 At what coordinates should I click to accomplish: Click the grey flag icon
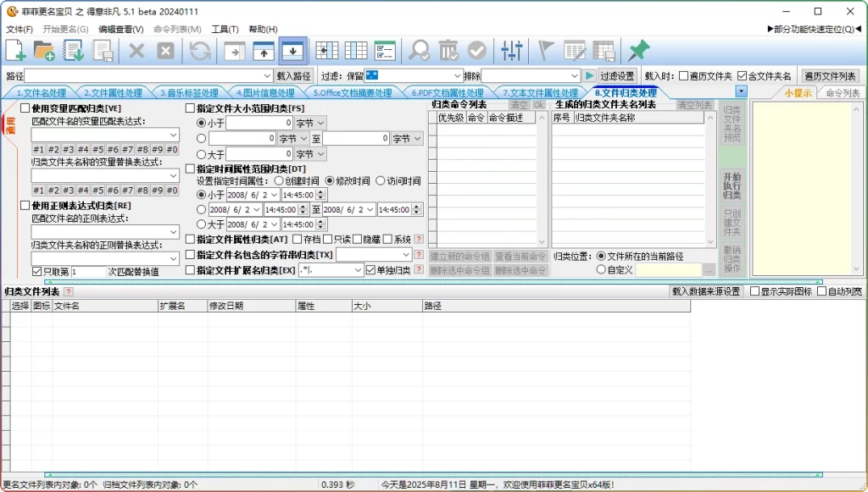coord(546,50)
